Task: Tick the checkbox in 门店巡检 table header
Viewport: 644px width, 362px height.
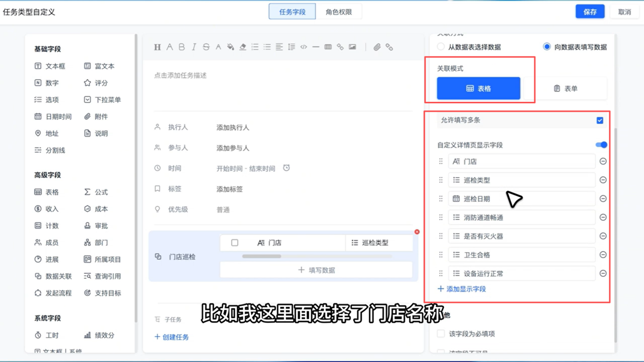Action: click(x=235, y=243)
